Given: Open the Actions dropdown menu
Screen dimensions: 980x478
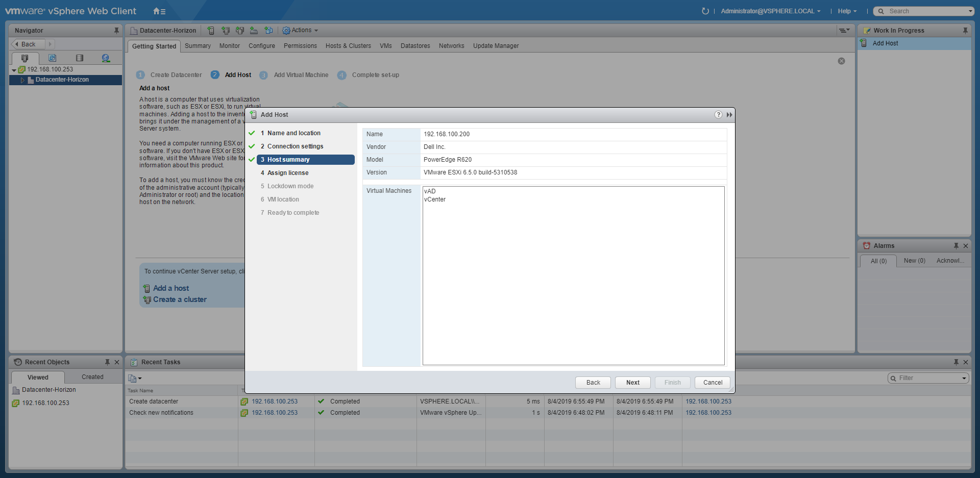Looking at the screenshot, I should 301,31.
